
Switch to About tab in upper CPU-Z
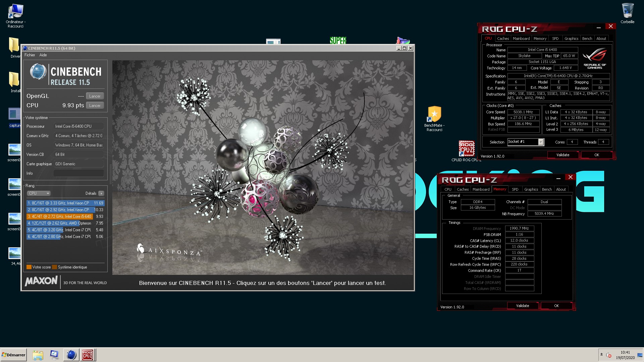click(601, 39)
